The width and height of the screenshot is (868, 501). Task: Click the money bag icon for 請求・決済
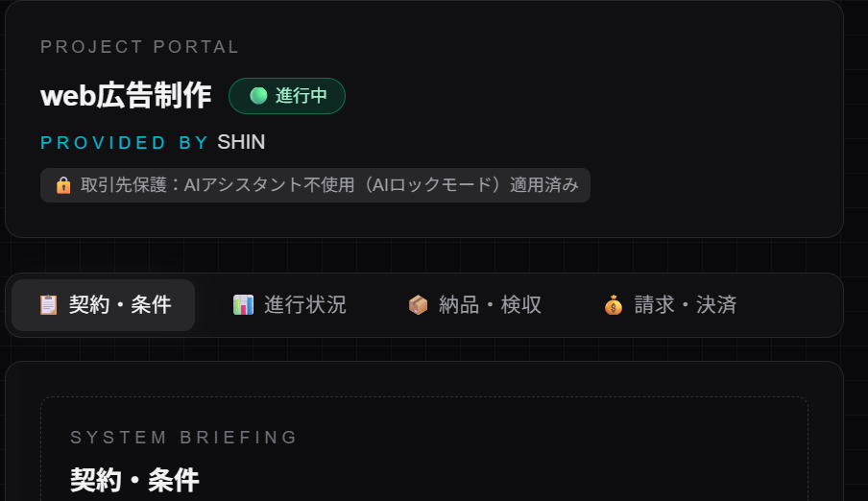tap(614, 305)
